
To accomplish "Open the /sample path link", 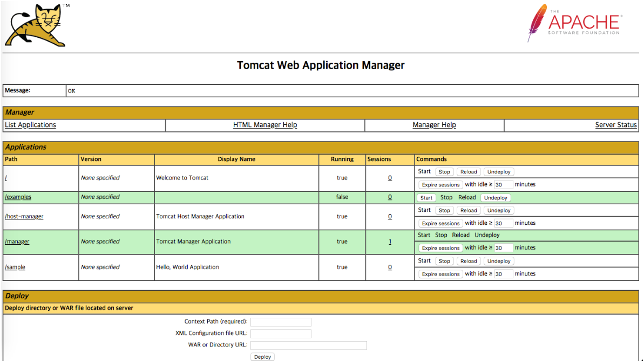I will [15, 268].
